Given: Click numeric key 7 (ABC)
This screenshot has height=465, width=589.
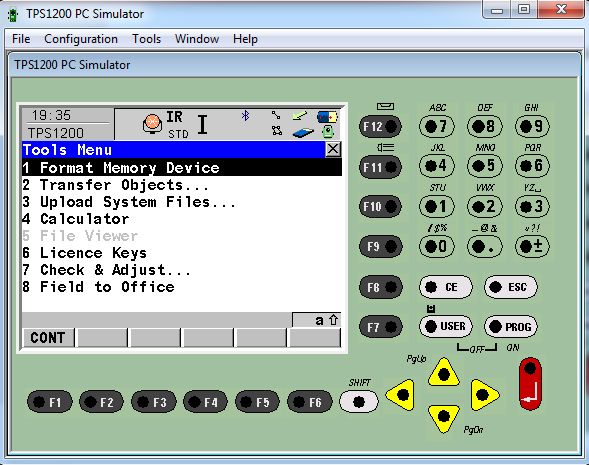Looking at the screenshot, I should click(x=436, y=126).
